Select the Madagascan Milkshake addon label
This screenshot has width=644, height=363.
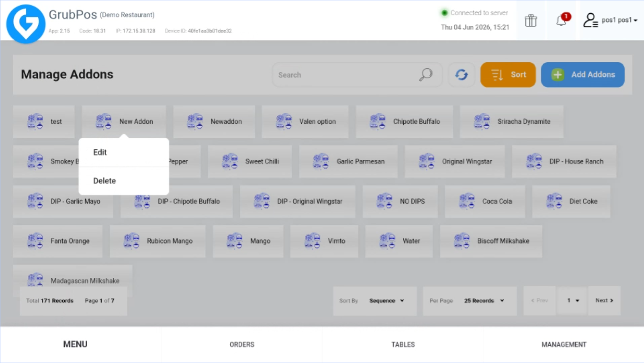[85, 281]
